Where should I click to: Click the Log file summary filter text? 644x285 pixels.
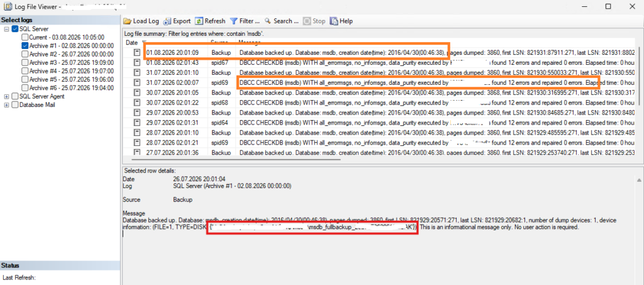pos(194,33)
